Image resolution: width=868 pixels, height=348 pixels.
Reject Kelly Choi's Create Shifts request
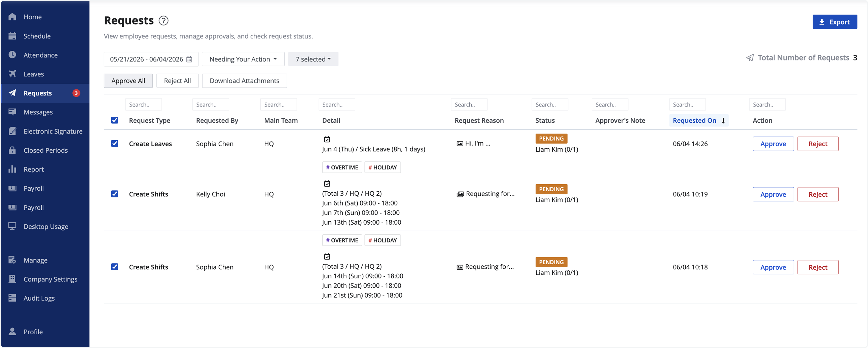click(x=818, y=194)
